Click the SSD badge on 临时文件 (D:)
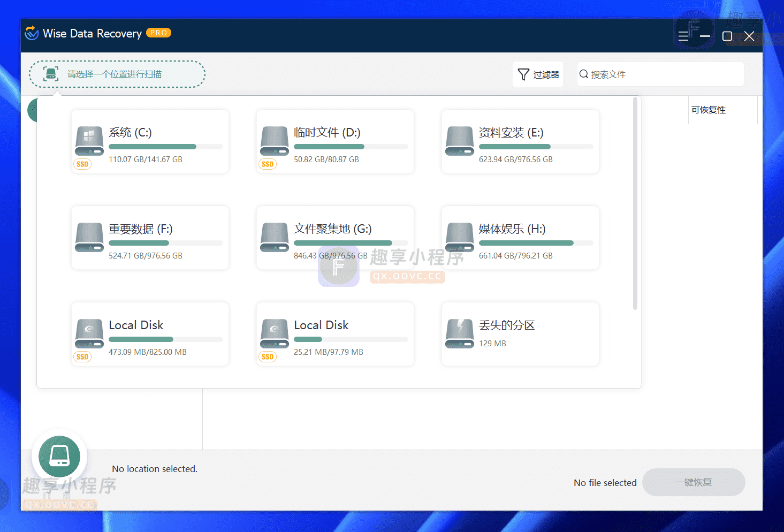 (268, 164)
